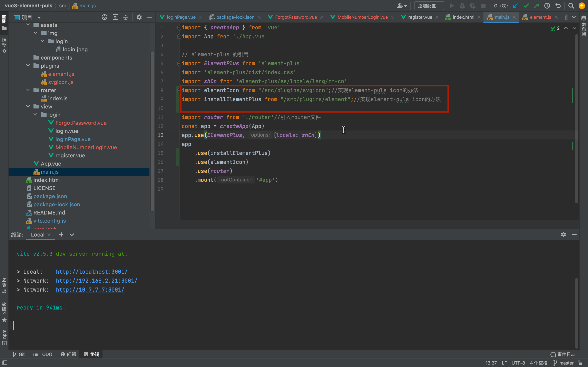Screen dimensions: 588x367
Task: Collapse the router folder
Action: (x=28, y=90)
